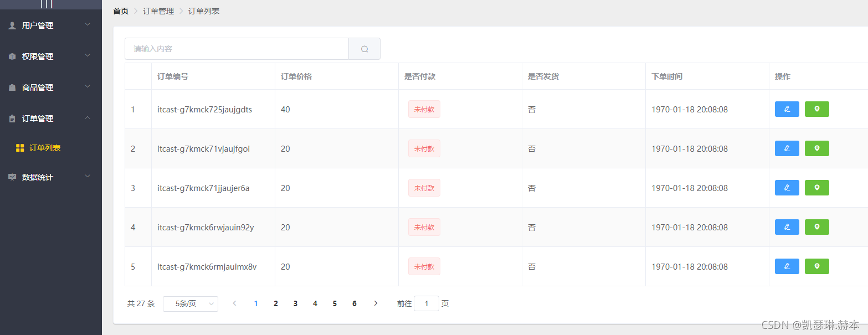Expand the 权限管理 menu chevron
The width and height of the screenshot is (868, 335).
tap(88, 56)
